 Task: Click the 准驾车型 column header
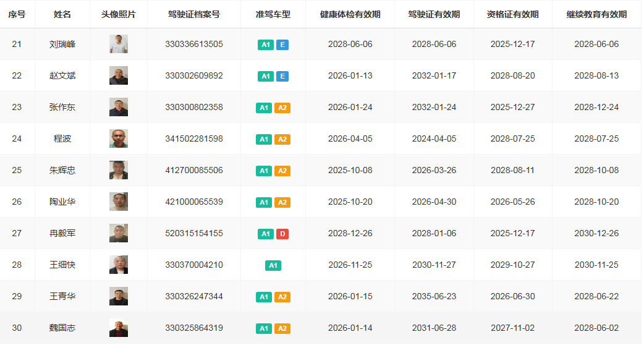273,14
